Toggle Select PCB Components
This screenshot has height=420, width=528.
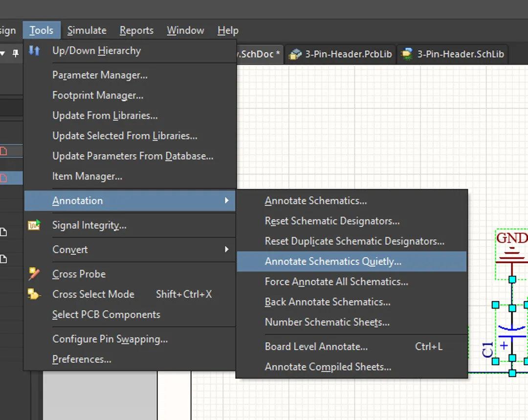(x=106, y=314)
